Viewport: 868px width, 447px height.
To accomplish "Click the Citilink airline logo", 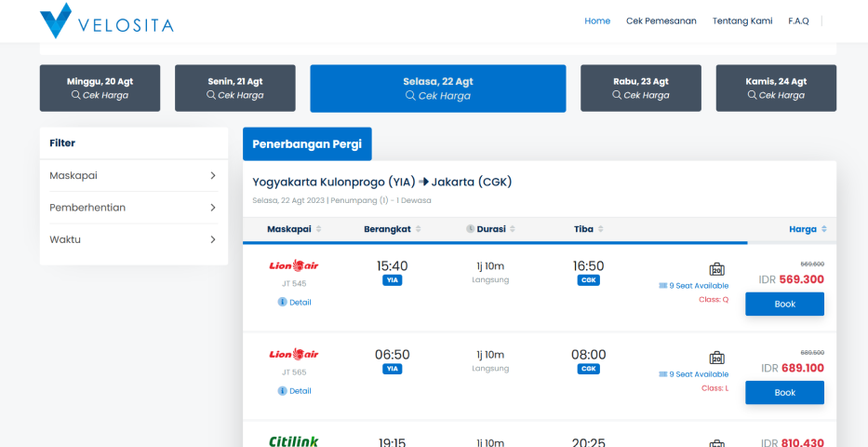I will point(293,440).
